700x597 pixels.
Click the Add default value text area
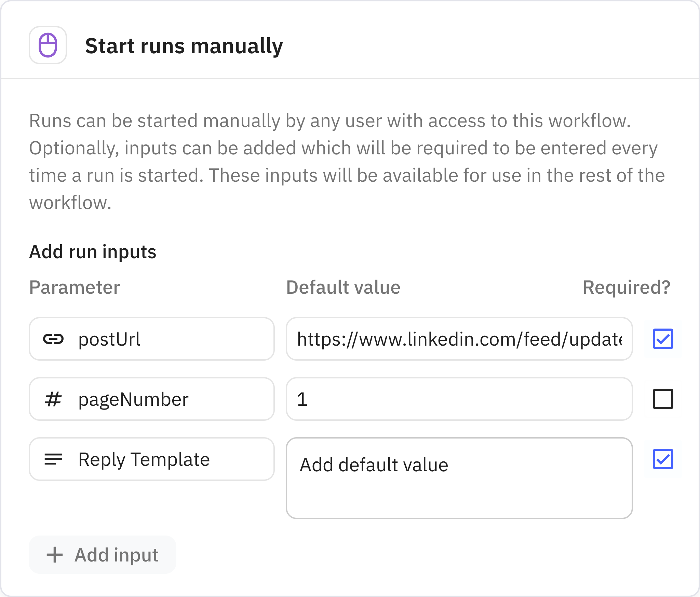tap(459, 478)
